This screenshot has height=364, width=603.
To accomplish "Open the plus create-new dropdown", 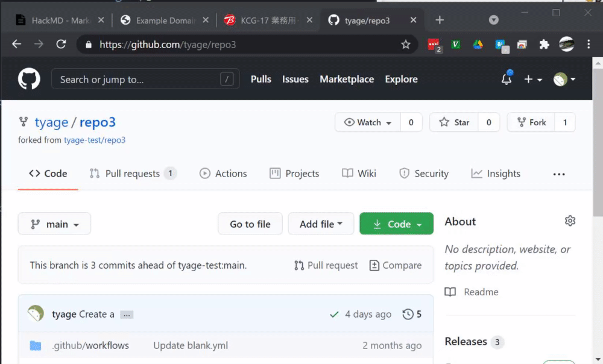I will (x=533, y=79).
